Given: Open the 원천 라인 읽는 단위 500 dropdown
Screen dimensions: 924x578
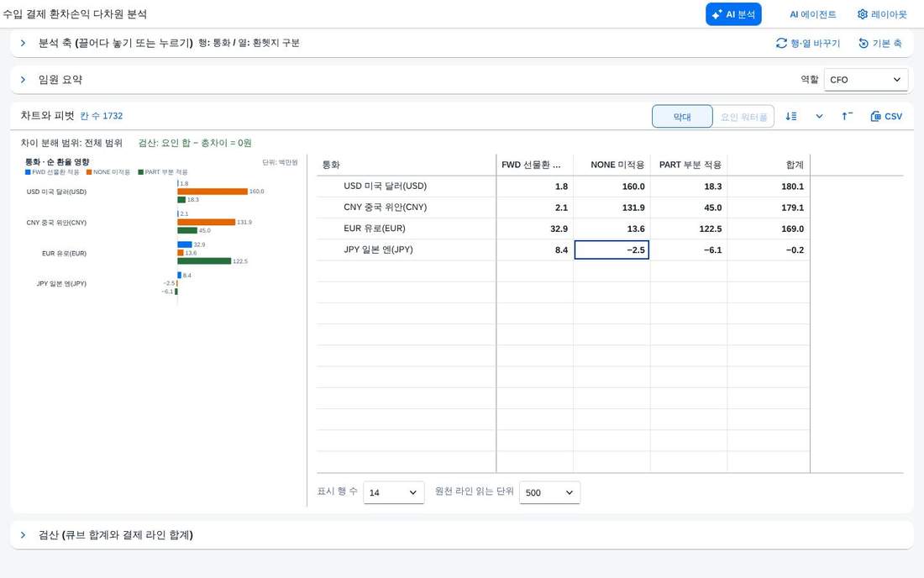Looking at the screenshot, I should click(x=549, y=492).
